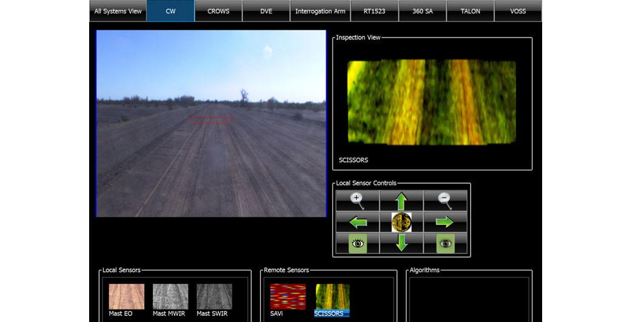The height and width of the screenshot is (322, 644).
Task: Select the TALON tab
Action: [470, 11]
